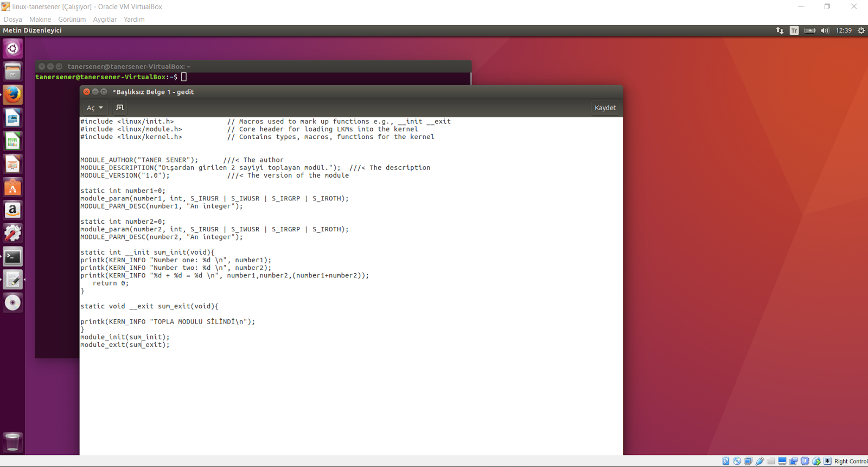
Task: Click Metin Düzenleyici in the top panel
Action: [32, 30]
